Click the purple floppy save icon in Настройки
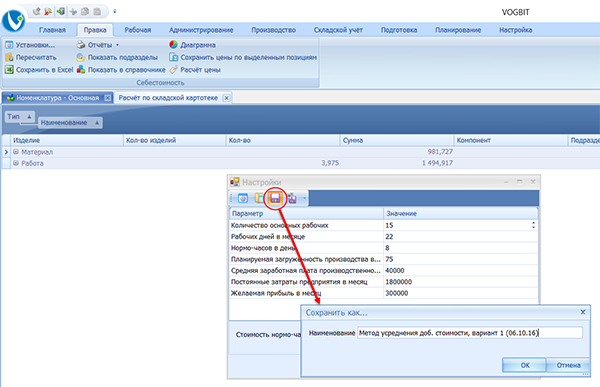 (275, 198)
